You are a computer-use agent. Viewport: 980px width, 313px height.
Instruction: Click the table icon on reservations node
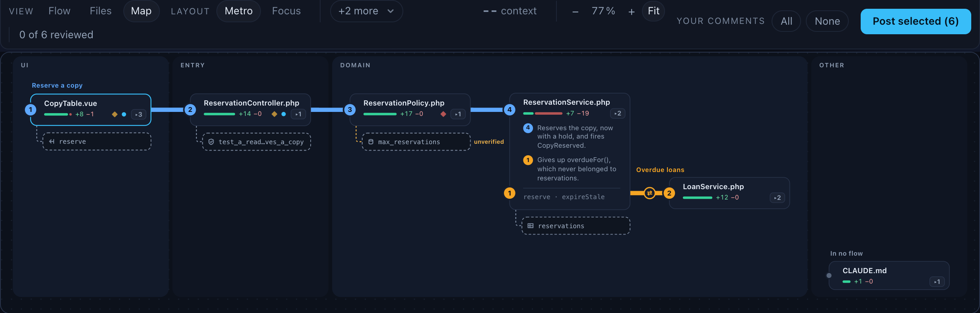(531, 226)
